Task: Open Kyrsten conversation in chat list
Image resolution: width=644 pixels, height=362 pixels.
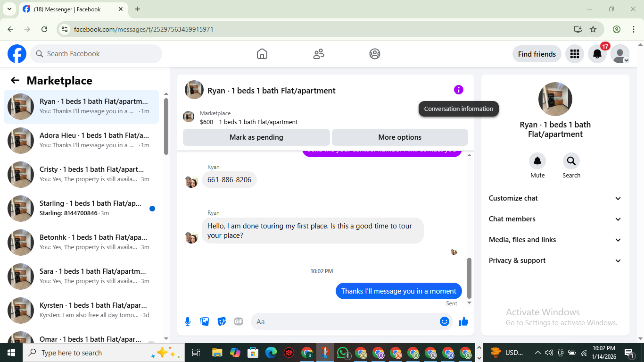Action: (81, 311)
